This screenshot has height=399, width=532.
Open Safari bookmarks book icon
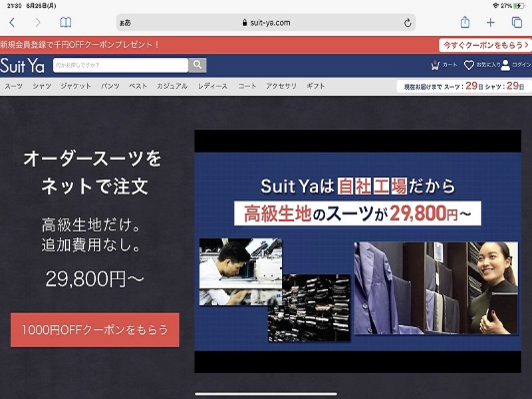click(x=65, y=23)
